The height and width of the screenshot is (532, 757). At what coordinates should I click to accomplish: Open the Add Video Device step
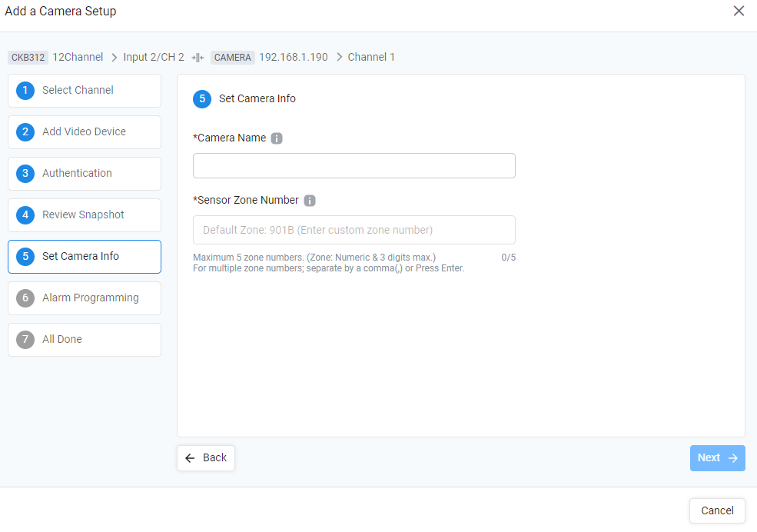pyautogui.click(x=85, y=132)
